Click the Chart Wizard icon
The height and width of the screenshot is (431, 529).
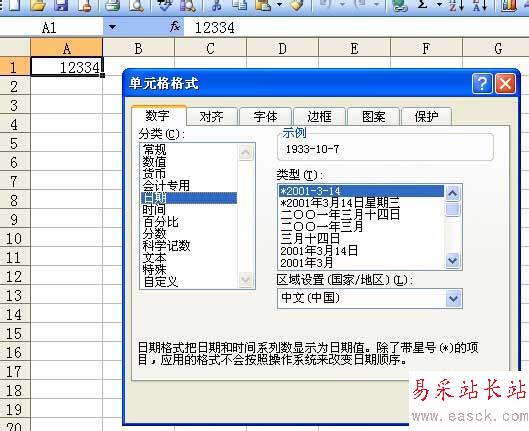[x=509, y=5]
